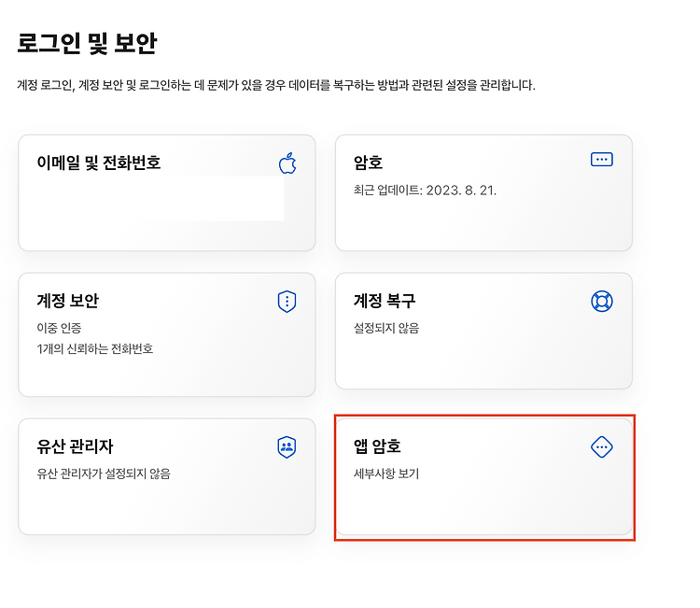The image size is (700, 608).
Task: Click 설정되지 않음 under 계정 복구
Action: pyautogui.click(x=386, y=329)
